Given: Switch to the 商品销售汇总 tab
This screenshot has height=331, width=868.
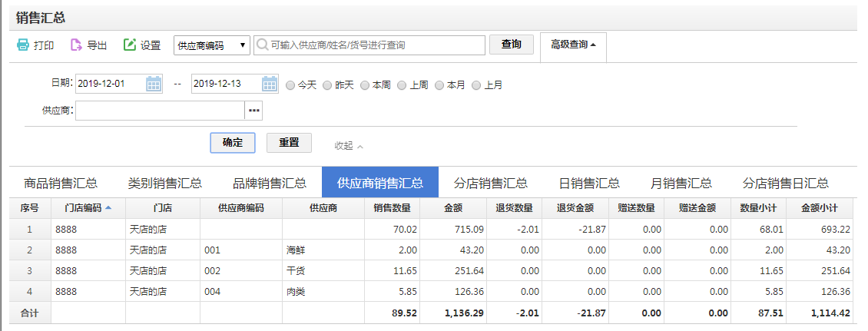Looking at the screenshot, I should pos(61,183).
